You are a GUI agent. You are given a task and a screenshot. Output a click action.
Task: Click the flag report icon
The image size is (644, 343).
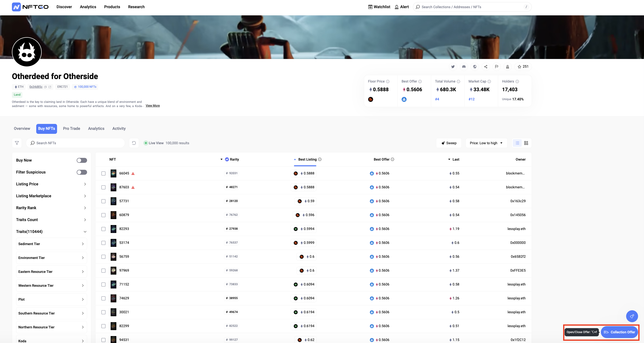coord(496,67)
